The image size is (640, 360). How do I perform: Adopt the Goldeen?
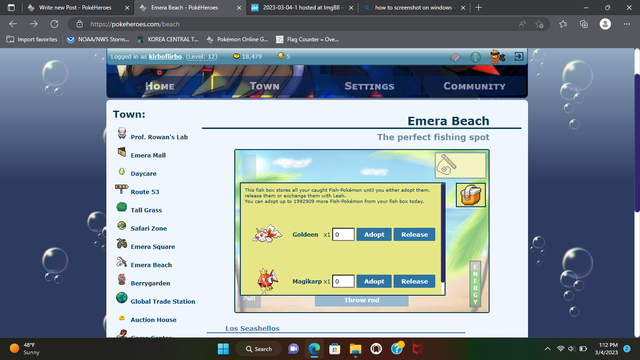(x=374, y=234)
